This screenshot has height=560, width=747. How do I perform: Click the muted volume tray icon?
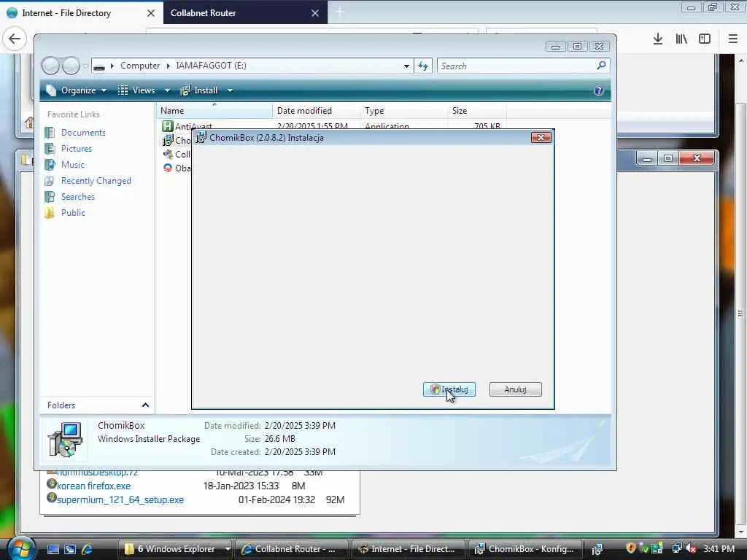click(x=690, y=548)
